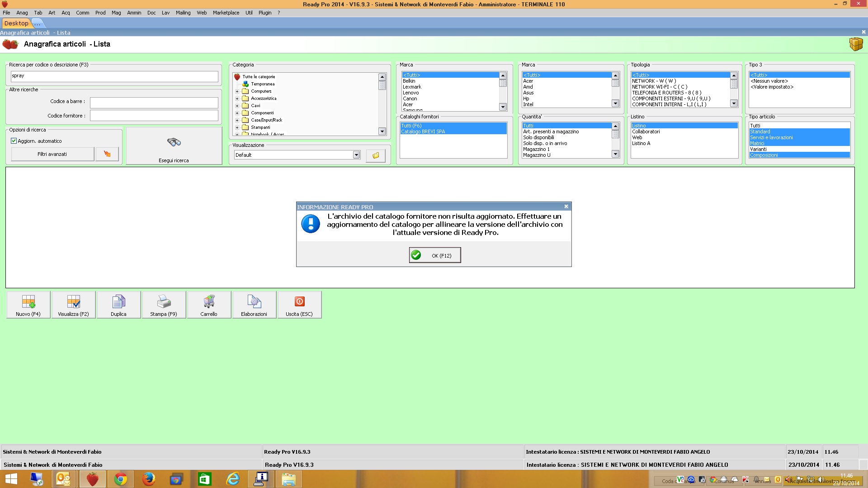868x488 pixels.
Task: Expand the Componenti category tree node
Action: pos(237,113)
